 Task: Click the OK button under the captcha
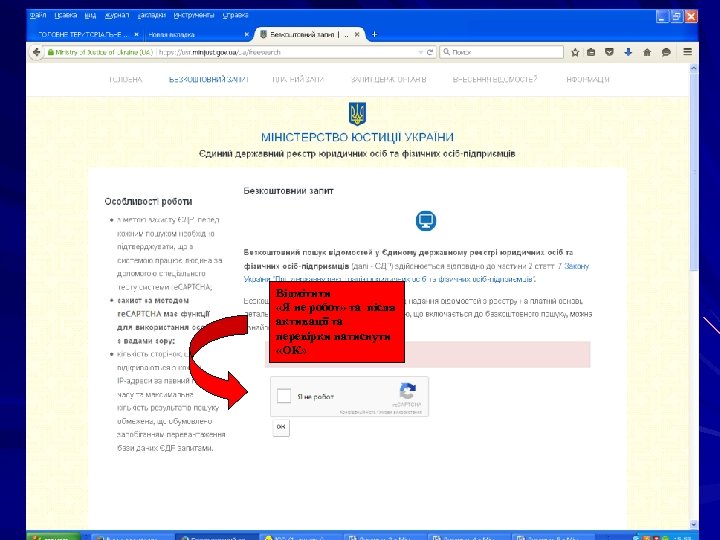pos(281,427)
